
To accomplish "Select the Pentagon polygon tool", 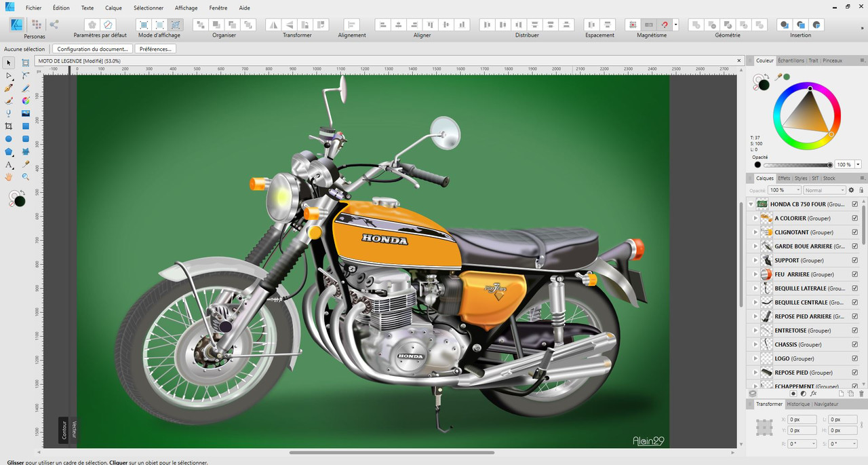I will [9, 151].
